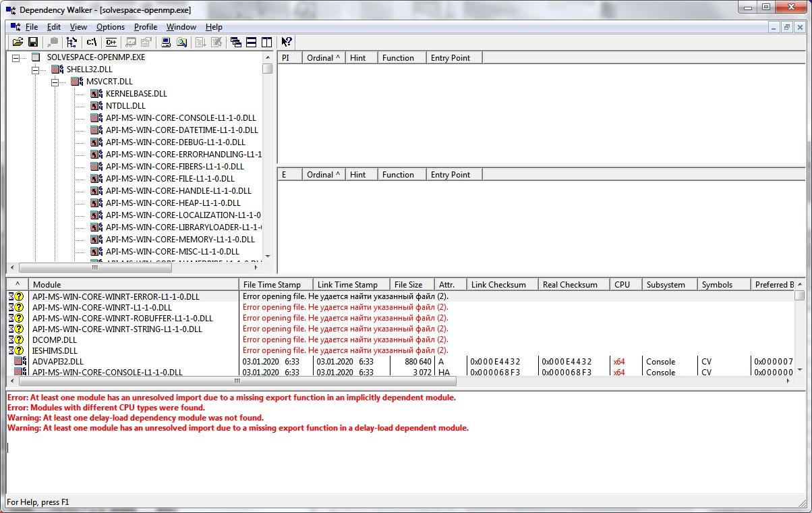The width and height of the screenshot is (812, 513).
Task: Click the vertical split panes icon
Action: (x=267, y=42)
